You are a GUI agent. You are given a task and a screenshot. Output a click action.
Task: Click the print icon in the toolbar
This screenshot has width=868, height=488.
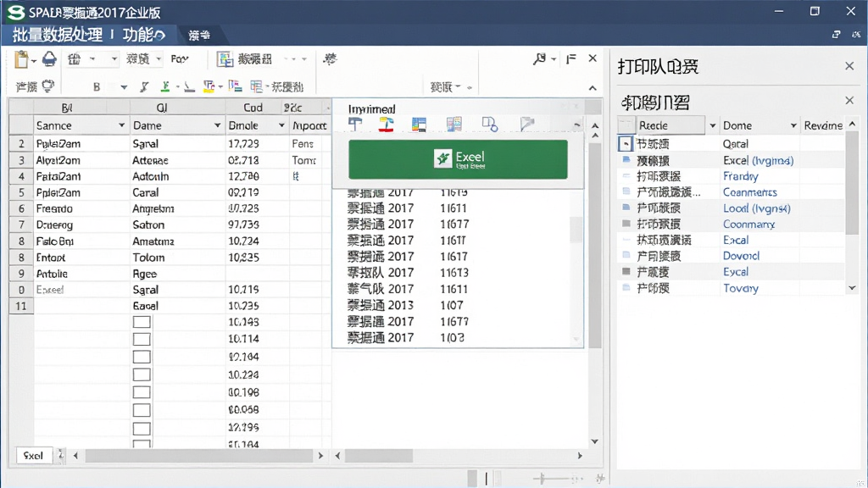pyautogui.click(x=49, y=58)
